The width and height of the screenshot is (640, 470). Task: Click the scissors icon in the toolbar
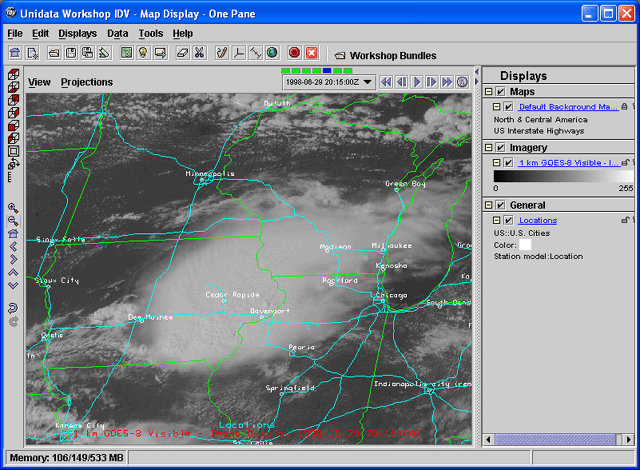[x=200, y=53]
